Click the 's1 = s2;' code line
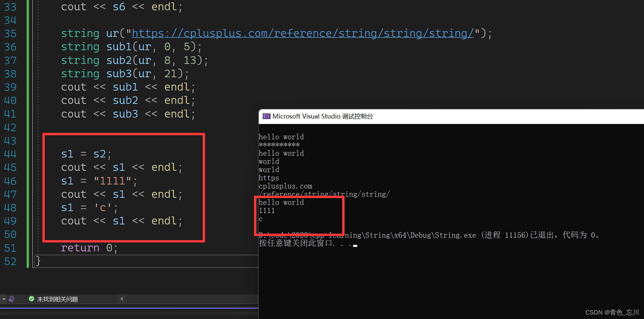 coord(86,154)
